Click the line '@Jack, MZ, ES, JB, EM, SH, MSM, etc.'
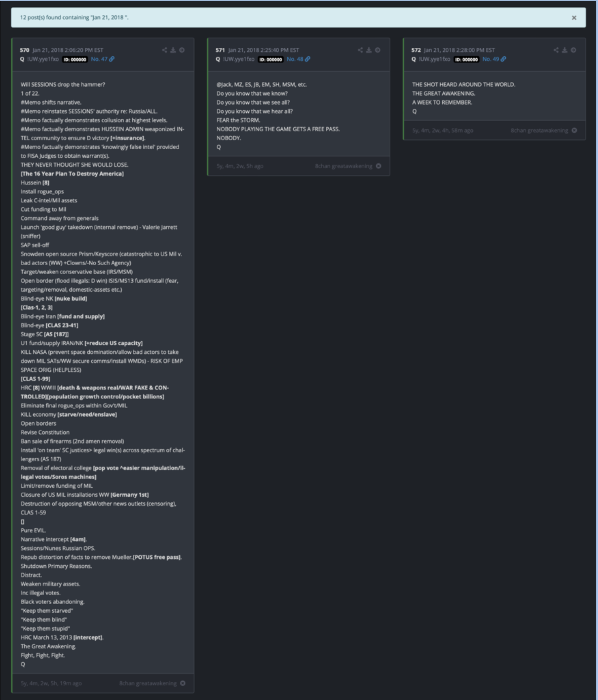The width and height of the screenshot is (598, 700). click(262, 84)
